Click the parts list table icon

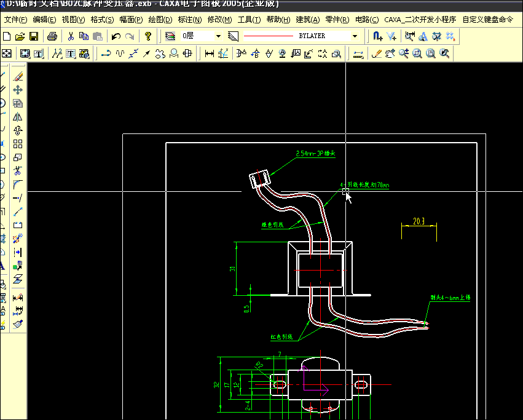coord(71,53)
